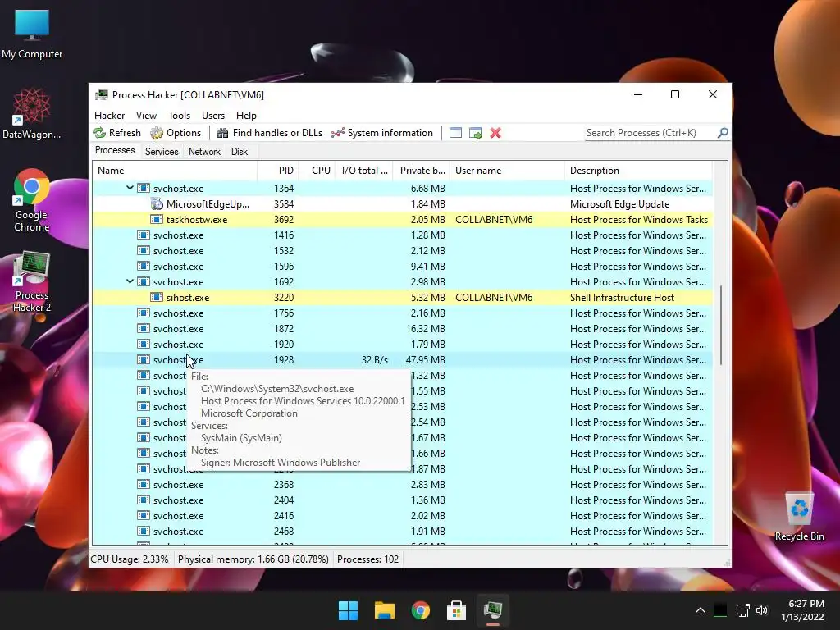The image size is (840, 630).
Task: Click the taskbar volume icon
Action: pos(762,610)
